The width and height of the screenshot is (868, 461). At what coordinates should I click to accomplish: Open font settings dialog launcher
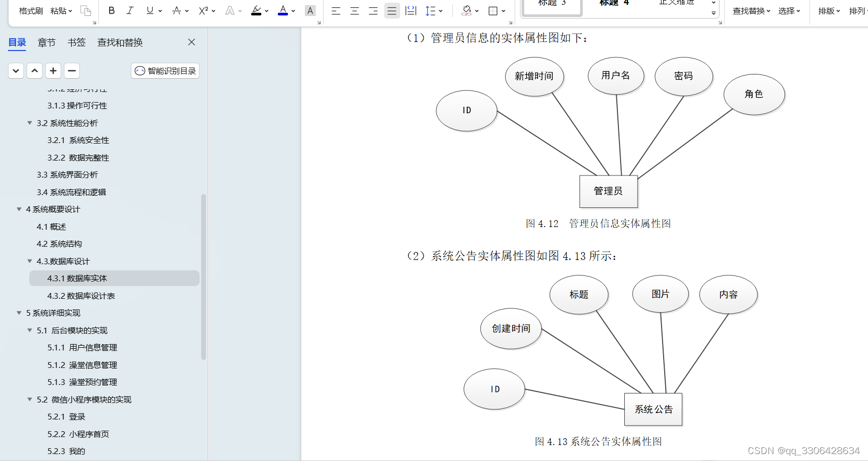319,22
